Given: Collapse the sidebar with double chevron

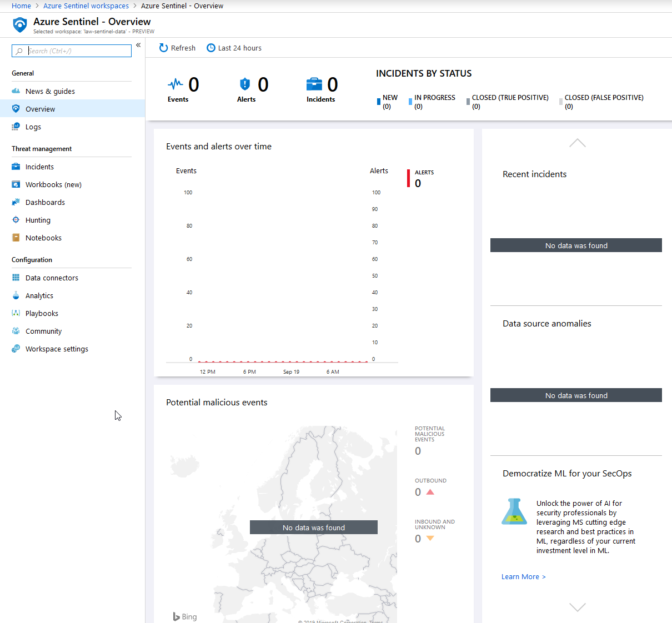Looking at the screenshot, I should pyautogui.click(x=138, y=46).
